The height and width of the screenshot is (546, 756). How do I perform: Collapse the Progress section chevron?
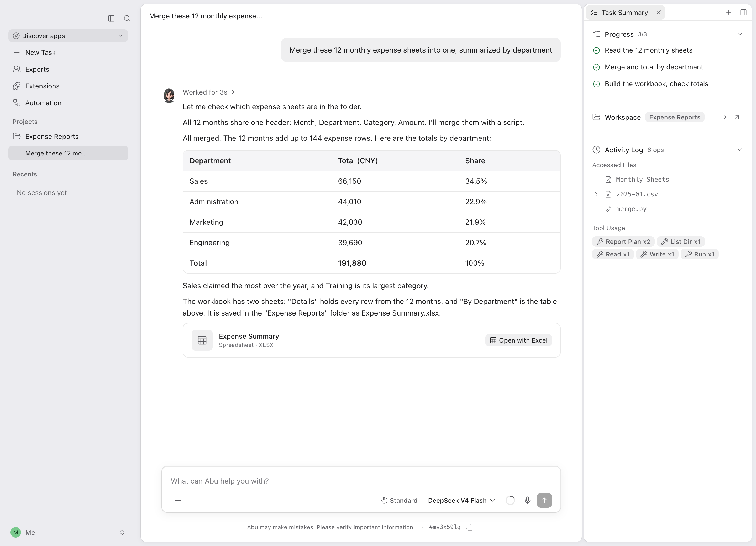click(740, 34)
